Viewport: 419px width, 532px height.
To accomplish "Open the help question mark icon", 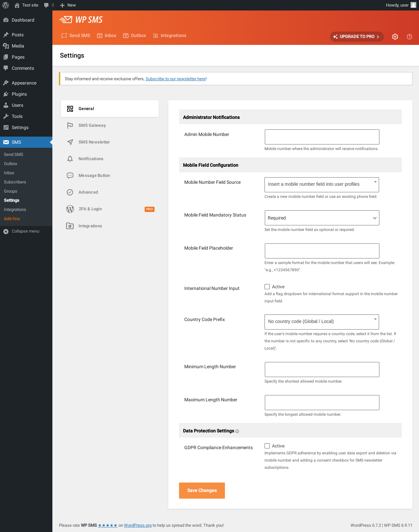I will pyautogui.click(x=409, y=37).
